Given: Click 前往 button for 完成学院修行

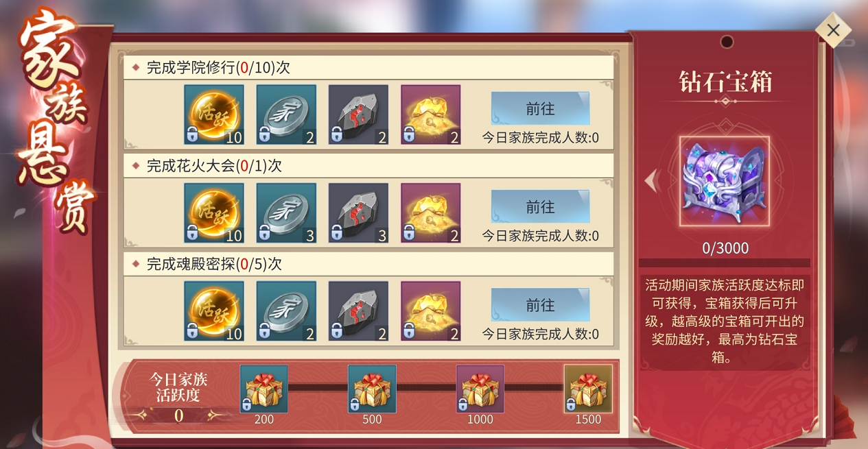Looking at the screenshot, I should click(x=540, y=109).
